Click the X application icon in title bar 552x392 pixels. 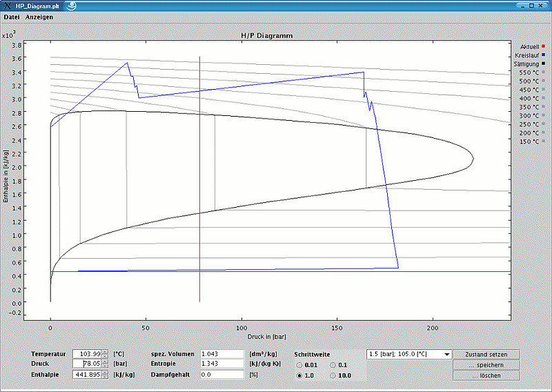pyautogui.click(x=7, y=6)
